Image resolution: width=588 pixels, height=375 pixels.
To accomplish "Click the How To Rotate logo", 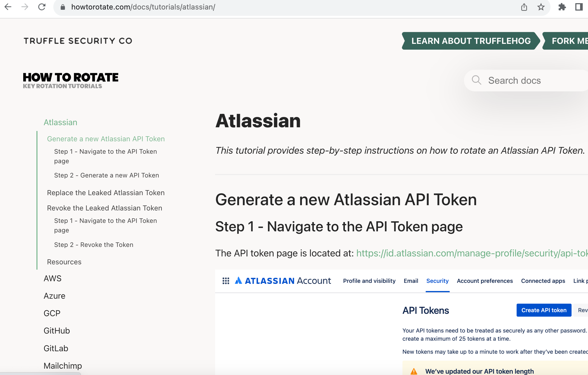I will coord(70,81).
